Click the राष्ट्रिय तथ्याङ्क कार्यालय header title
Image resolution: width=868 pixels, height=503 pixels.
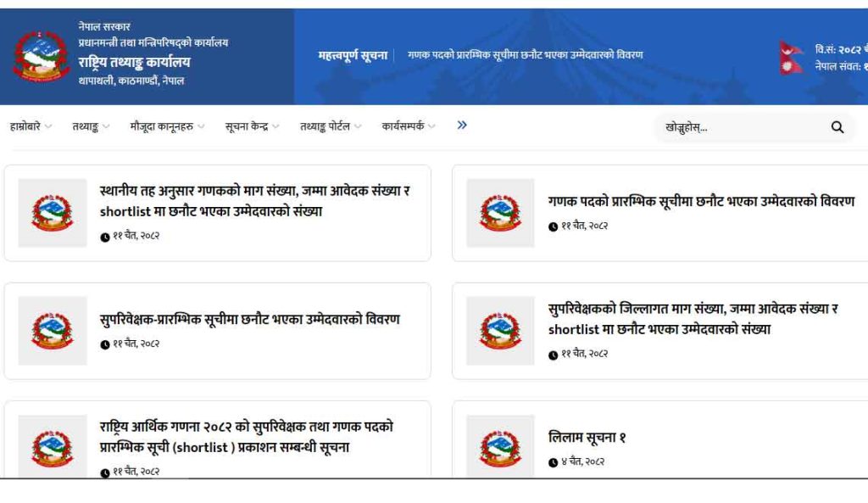(134, 62)
